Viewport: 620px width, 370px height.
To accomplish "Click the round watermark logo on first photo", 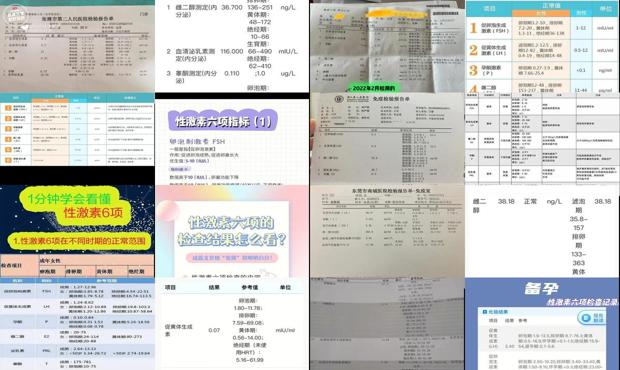I will (x=15, y=15).
